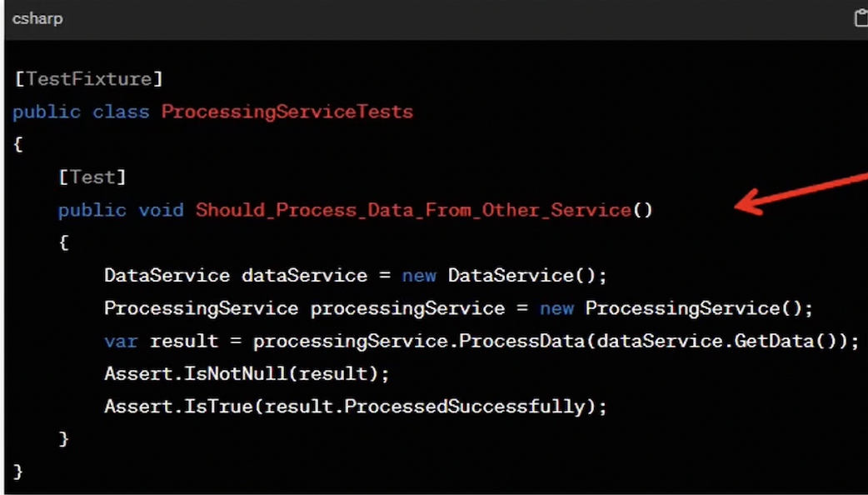Click the csharp language label

point(37,18)
